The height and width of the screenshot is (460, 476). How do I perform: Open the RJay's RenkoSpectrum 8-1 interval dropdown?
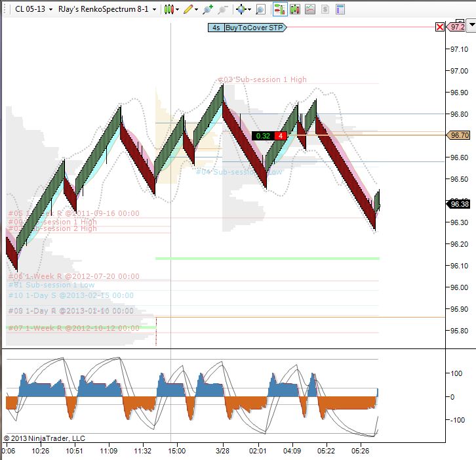pos(155,10)
